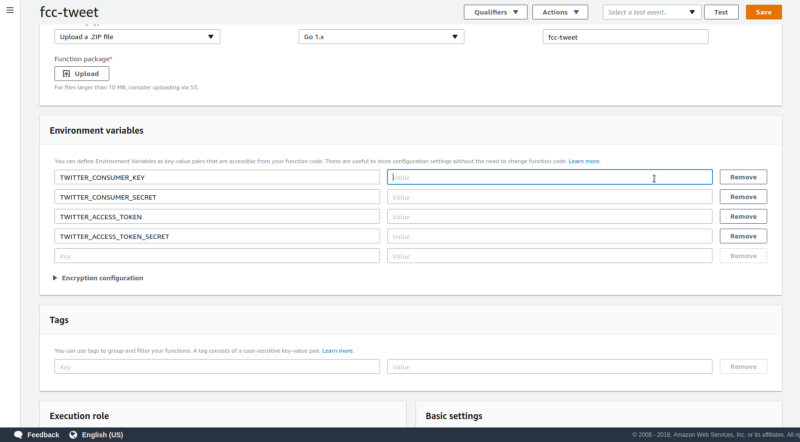Screen dimensions: 800x442
Task: Expand Encryption configuration section
Action: click(98, 278)
